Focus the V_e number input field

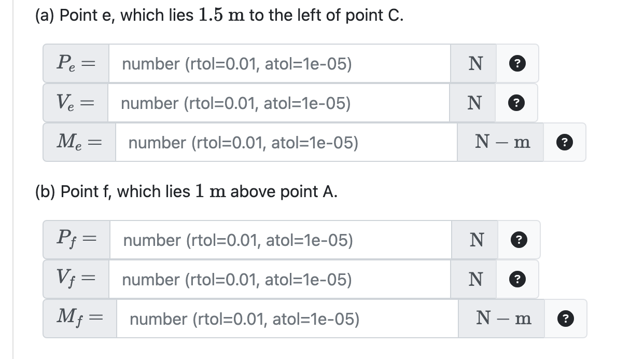click(279, 103)
